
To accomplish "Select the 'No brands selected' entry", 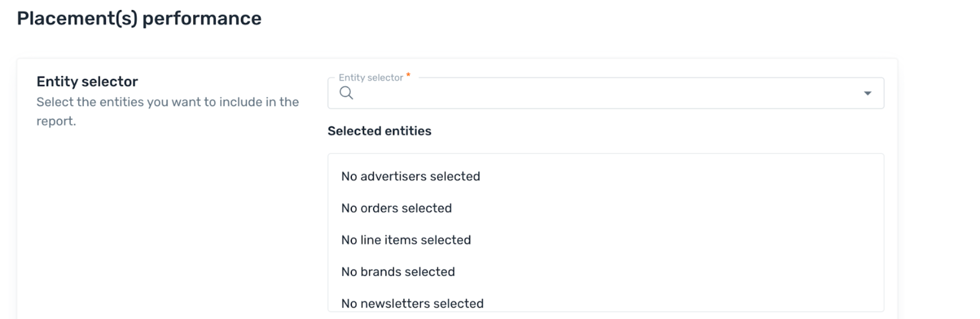I will (x=398, y=272).
